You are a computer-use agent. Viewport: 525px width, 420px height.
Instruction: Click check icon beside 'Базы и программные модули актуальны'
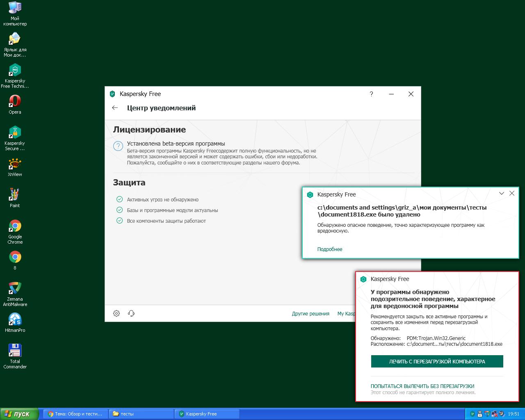pyautogui.click(x=119, y=210)
